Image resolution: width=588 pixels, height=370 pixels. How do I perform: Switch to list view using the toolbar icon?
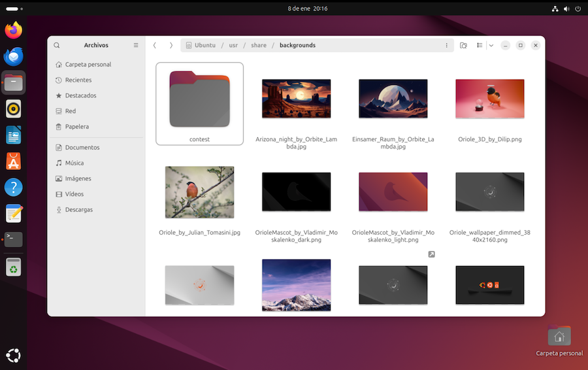tap(480, 46)
